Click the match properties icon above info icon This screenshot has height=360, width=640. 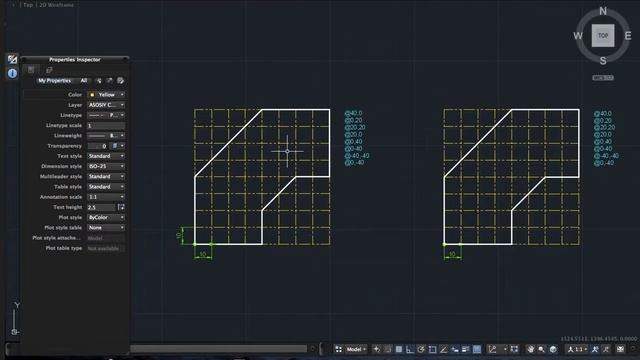[x=12, y=59]
